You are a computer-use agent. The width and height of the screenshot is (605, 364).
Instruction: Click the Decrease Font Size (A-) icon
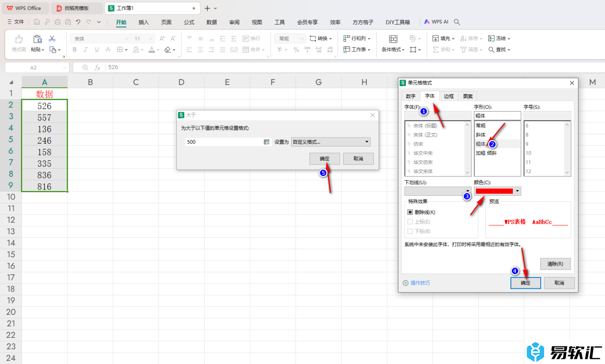coord(173,39)
